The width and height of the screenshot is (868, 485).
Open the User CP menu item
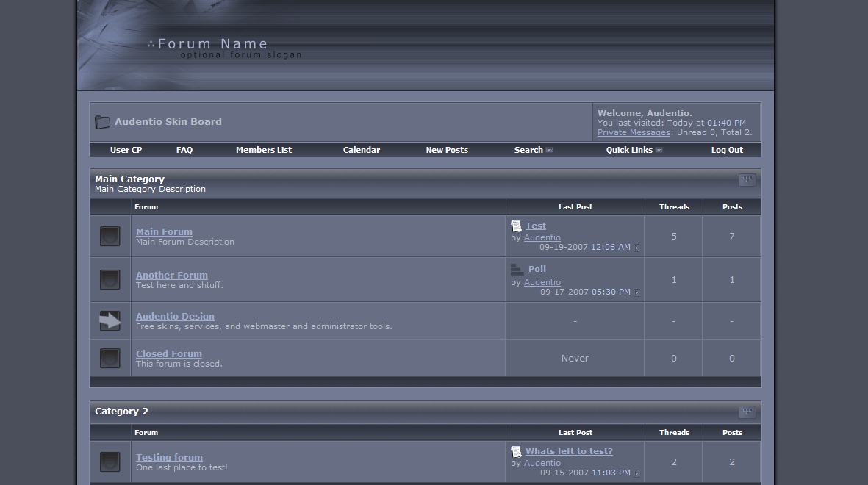[126, 150]
